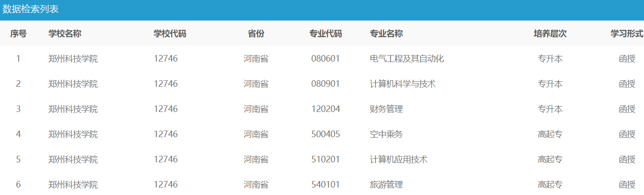644x195 pixels.
Task: Click major name 电气工程及其自动化
Action: (x=407, y=59)
